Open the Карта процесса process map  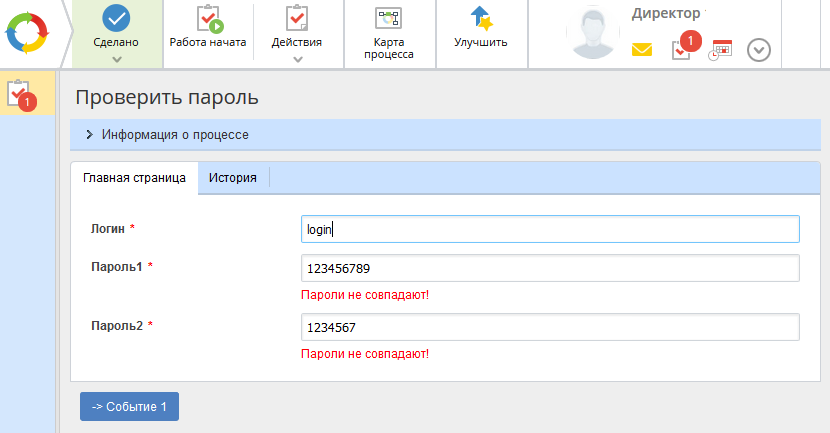pyautogui.click(x=389, y=33)
